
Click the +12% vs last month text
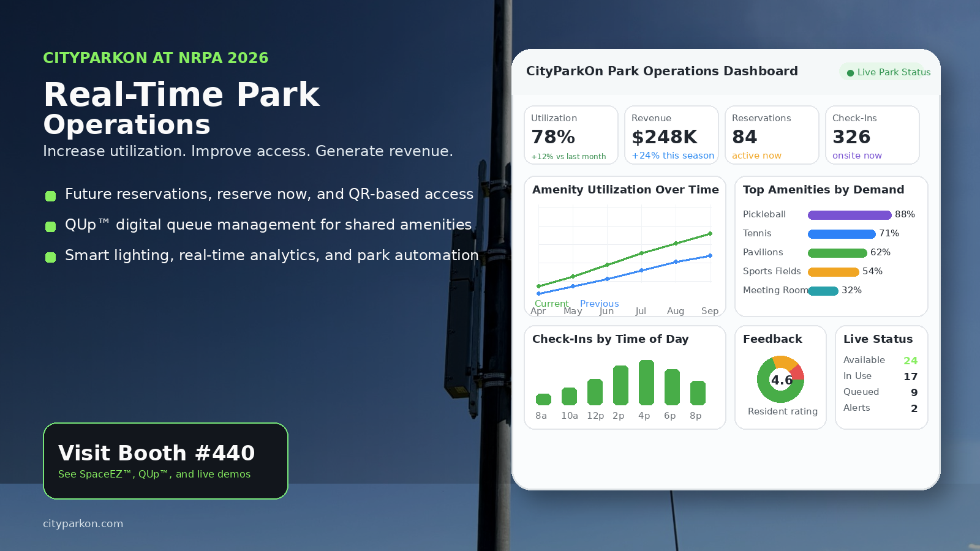568,157
